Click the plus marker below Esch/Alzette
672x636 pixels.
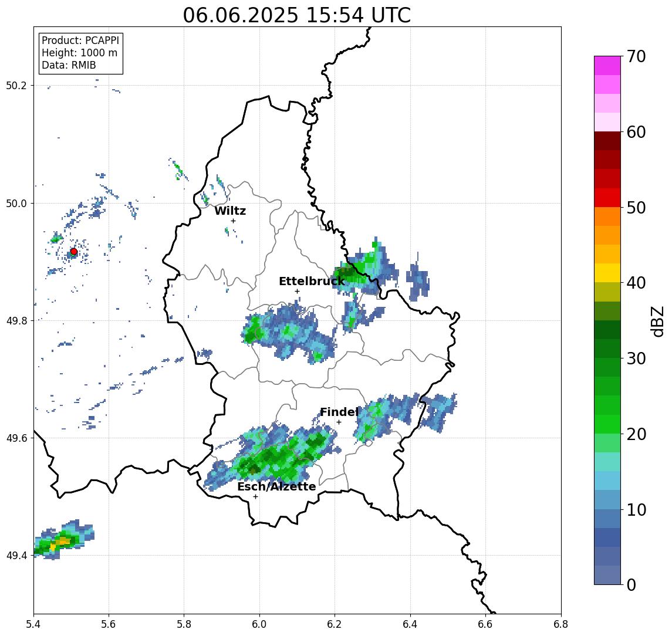(x=255, y=497)
